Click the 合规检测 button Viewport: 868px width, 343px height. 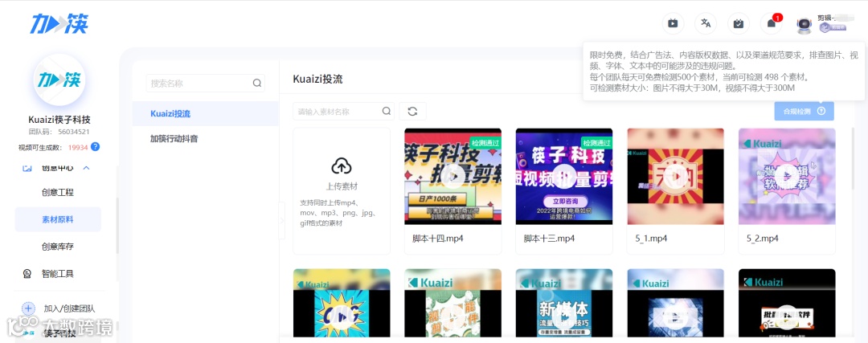[804, 111]
